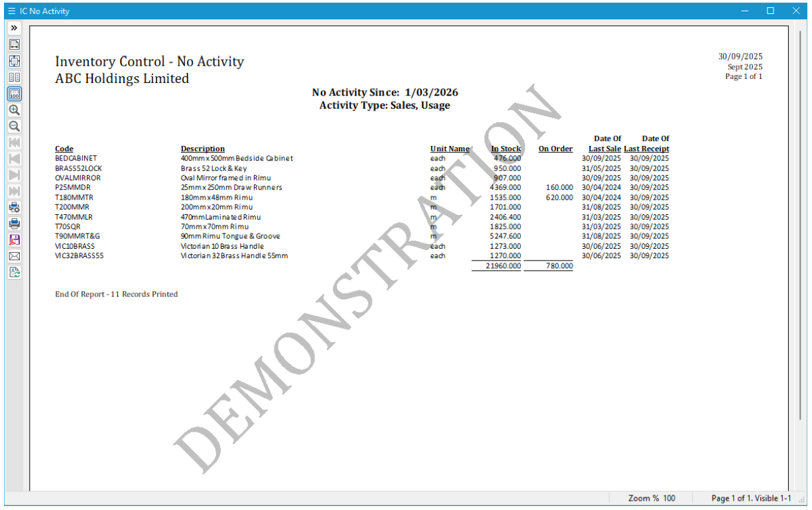Select the OVALMIRROR code
Screen dimensions: 812x510
pyautogui.click(x=78, y=178)
